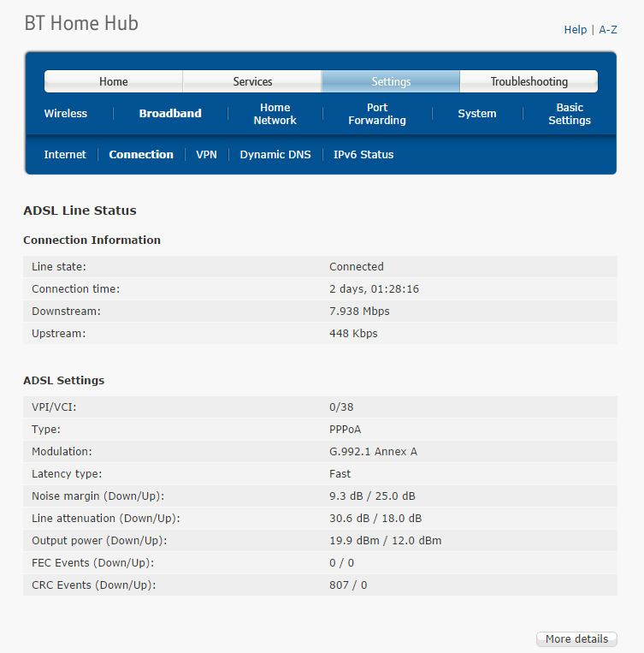Click the Connected status value
The width and height of the screenshot is (644, 653).
(x=357, y=266)
